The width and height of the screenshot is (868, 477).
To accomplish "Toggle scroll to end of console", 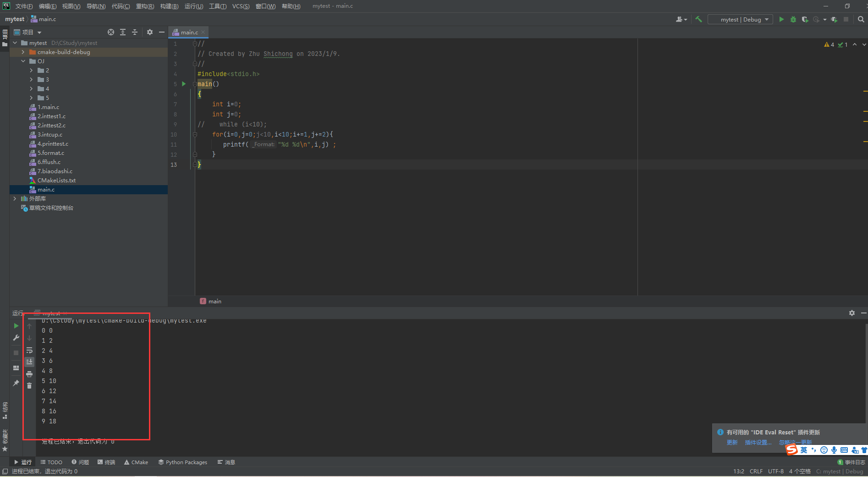I will pos(29,362).
